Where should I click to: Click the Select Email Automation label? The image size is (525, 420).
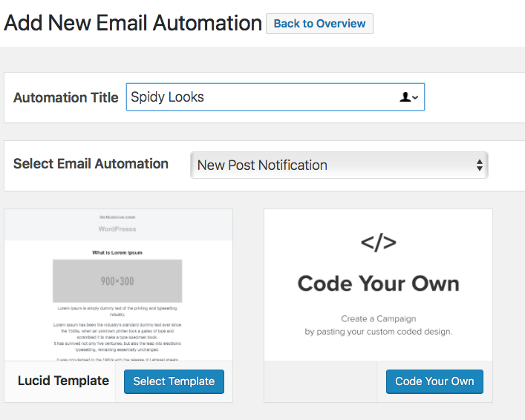click(x=91, y=164)
